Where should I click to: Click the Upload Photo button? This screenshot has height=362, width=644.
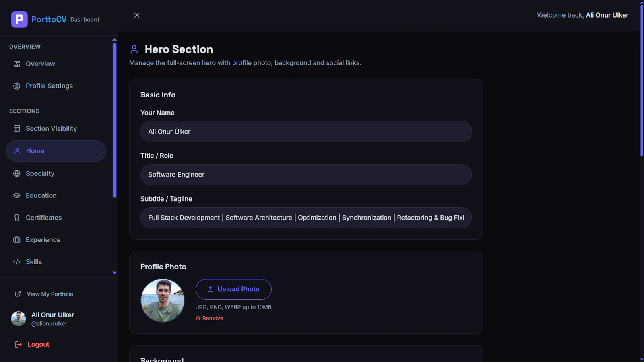coord(234,289)
